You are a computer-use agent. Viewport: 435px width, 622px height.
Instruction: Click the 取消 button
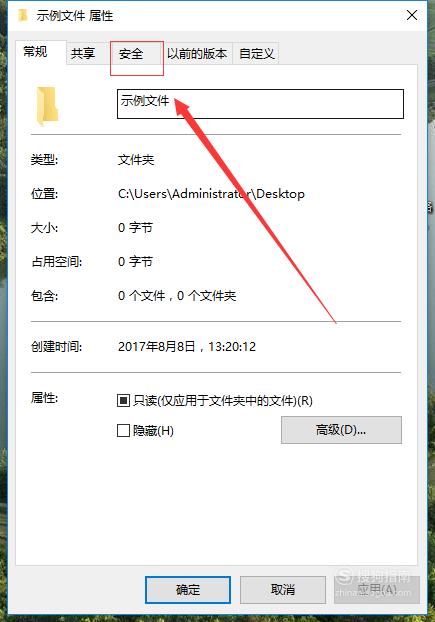point(283,589)
